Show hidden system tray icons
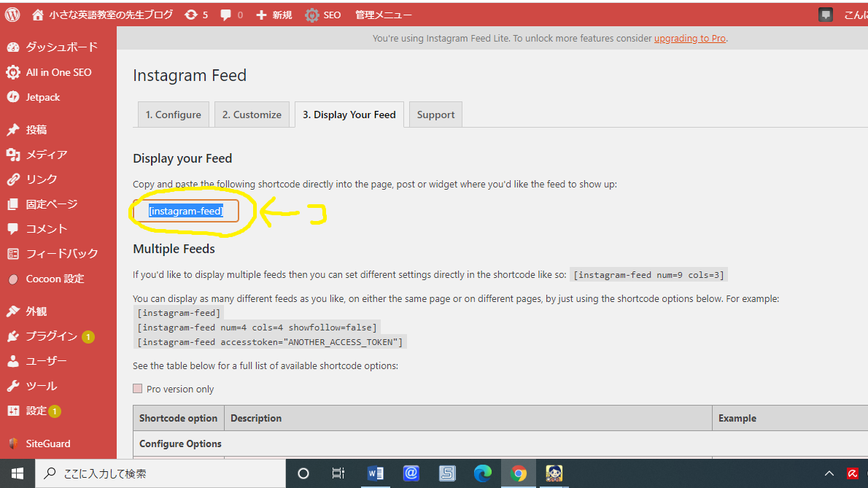Screen dimensions: 868x488 point(829,473)
